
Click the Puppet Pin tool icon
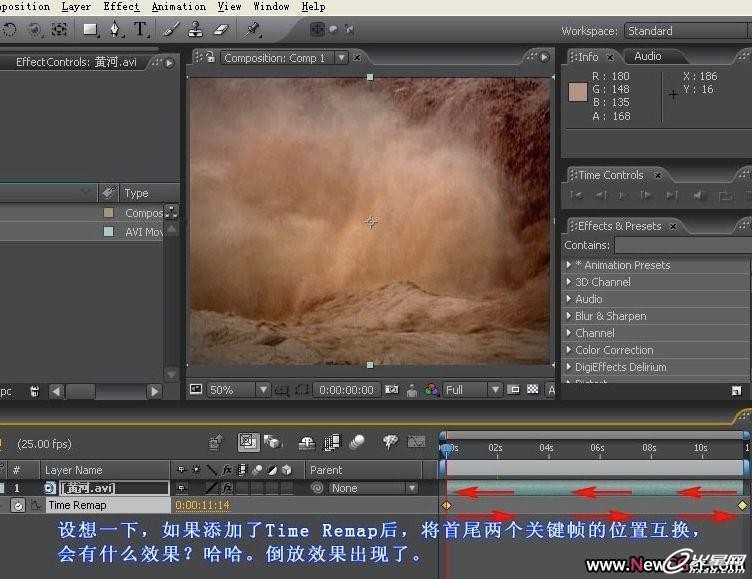(253, 30)
